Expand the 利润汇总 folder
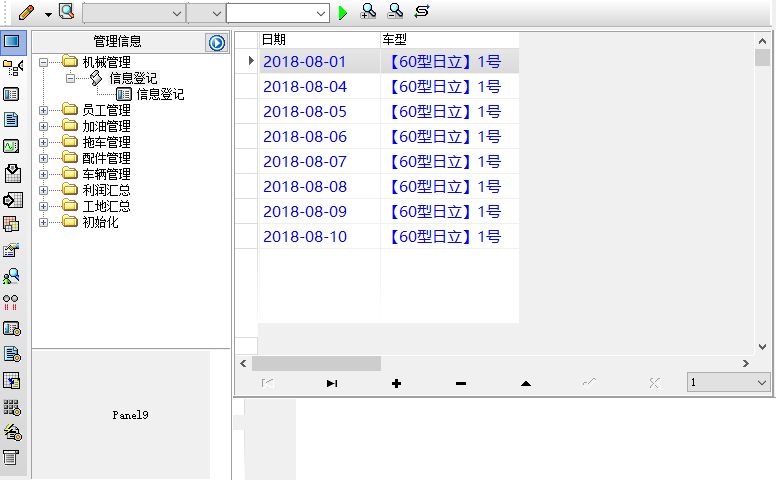 coord(44,190)
